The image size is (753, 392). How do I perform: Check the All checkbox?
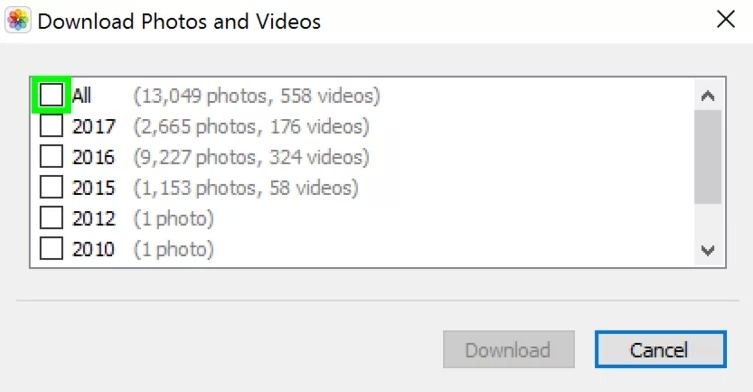51,95
